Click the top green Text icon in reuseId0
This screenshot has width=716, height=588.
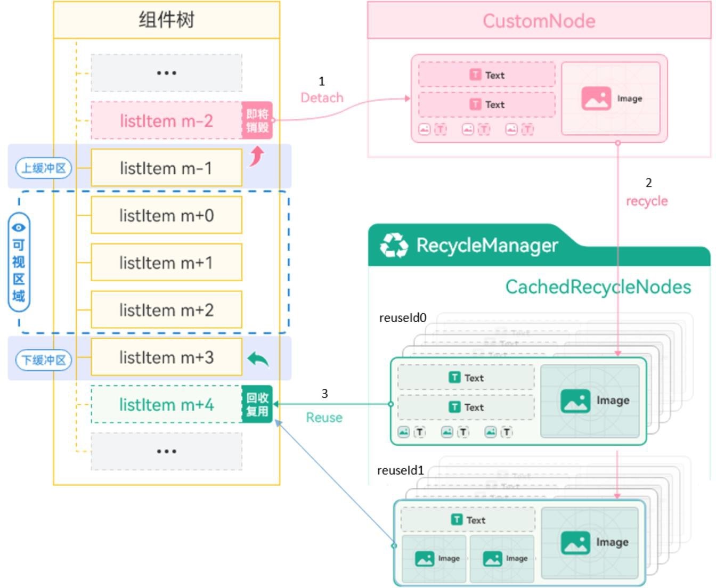pos(454,378)
